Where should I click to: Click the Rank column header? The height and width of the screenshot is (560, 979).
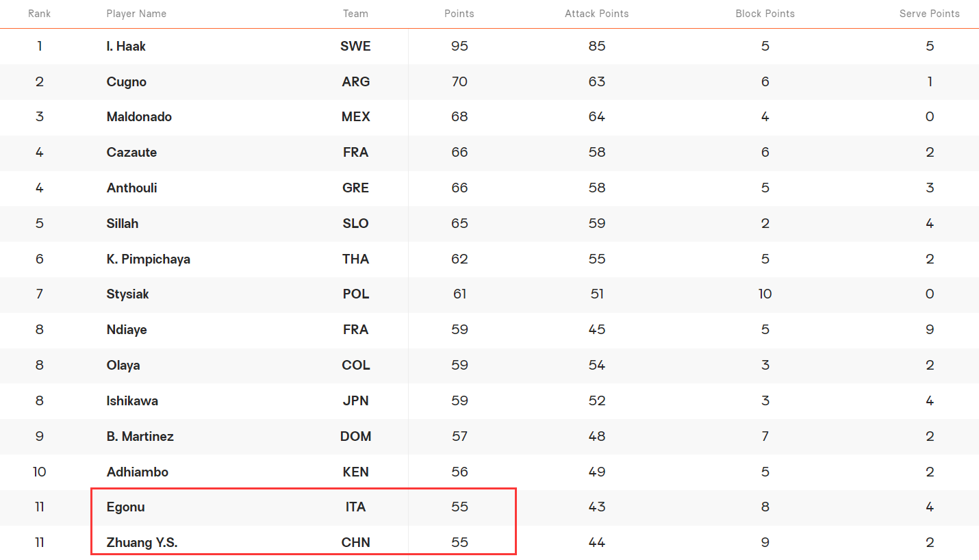click(x=39, y=14)
